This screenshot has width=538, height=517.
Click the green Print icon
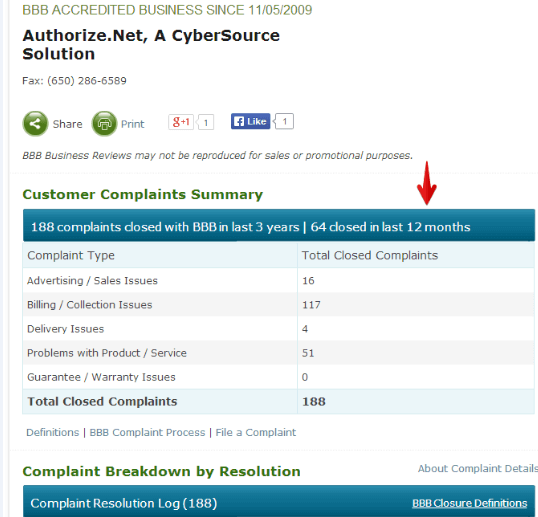104,124
